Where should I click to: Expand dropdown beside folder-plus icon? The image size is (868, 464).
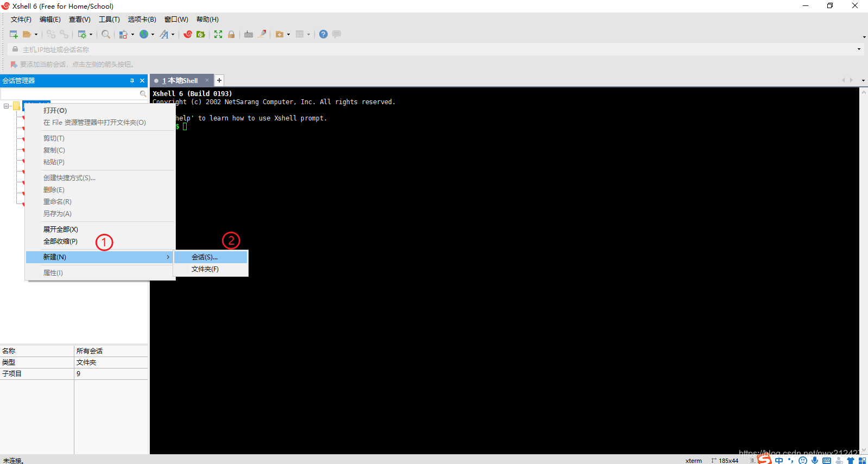289,34
